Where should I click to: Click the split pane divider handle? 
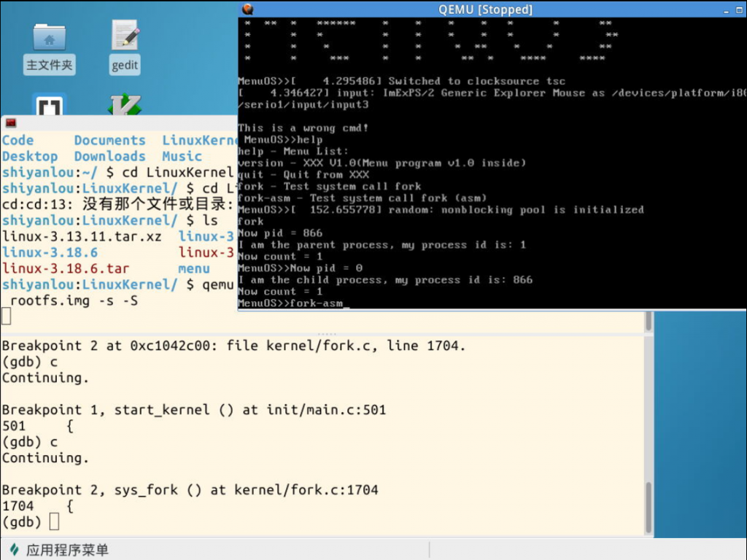[x=325, y=334]
